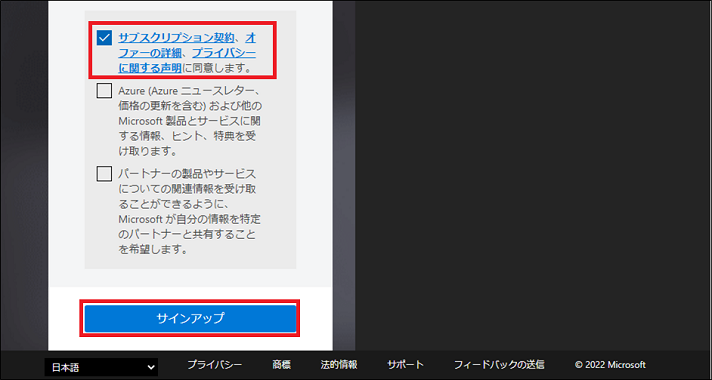Open フィードバックの送信 in the footer
The width and height of the screenshot is (712, 380).
499,365
